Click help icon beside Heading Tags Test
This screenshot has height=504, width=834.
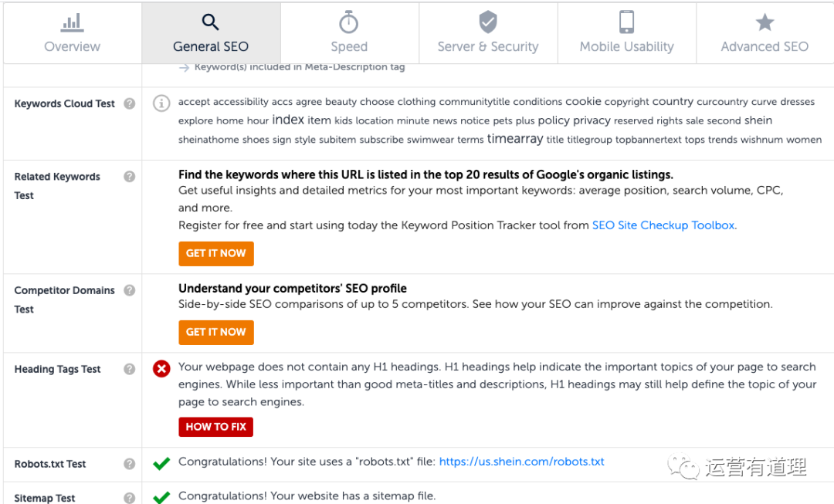click(130, 369)
